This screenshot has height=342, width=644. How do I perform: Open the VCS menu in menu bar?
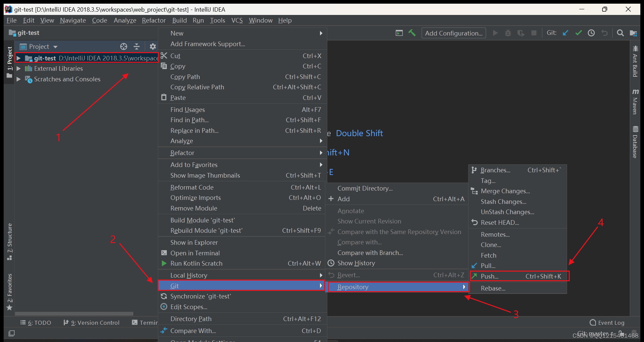(237, 20)
